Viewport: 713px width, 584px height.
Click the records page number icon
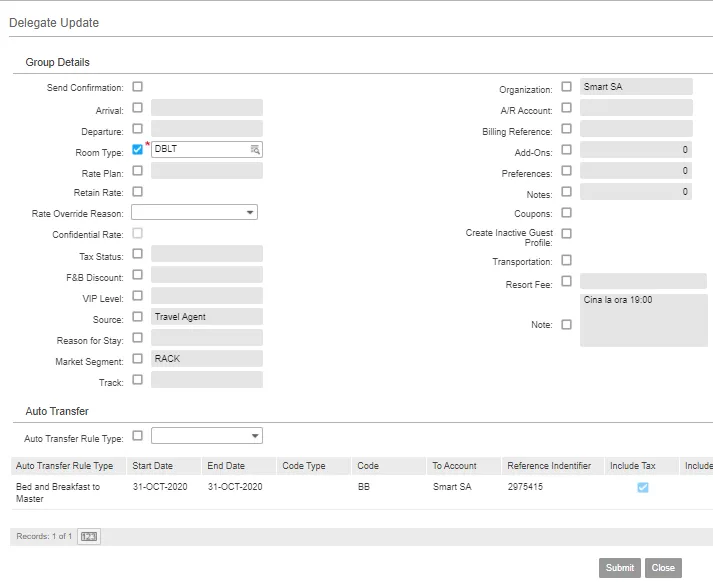(x=89, y=537)
